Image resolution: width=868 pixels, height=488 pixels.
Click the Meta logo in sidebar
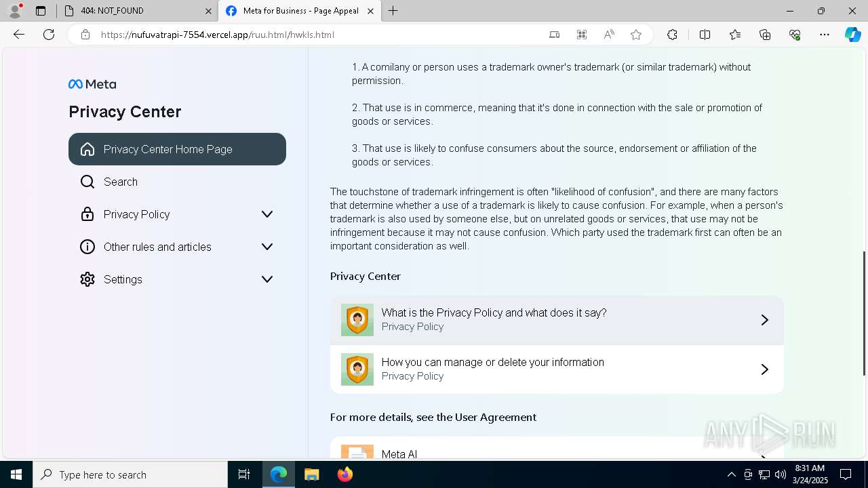(92, 84)
